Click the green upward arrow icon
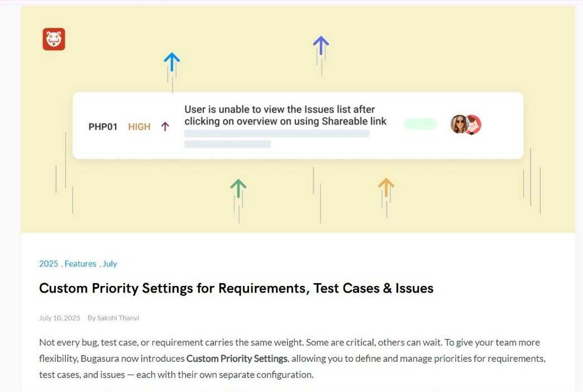The height and width of the screenshot is (392, 583). pos(238,188)
